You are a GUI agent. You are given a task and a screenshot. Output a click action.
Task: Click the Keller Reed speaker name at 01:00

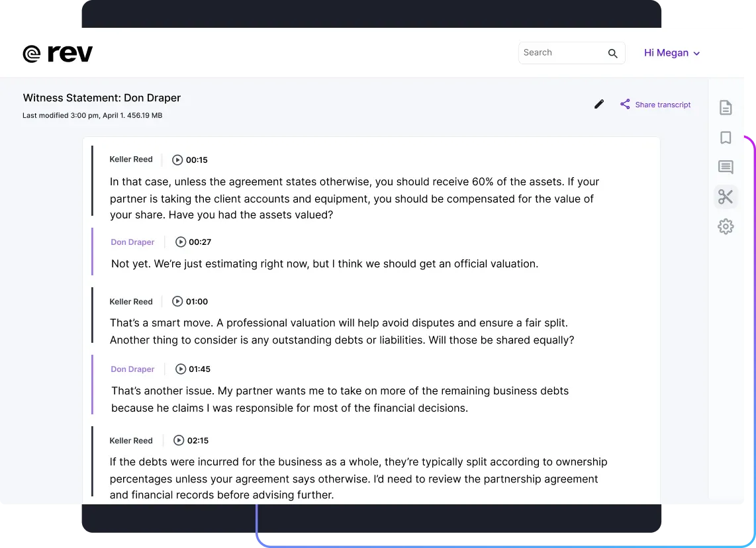130,302
